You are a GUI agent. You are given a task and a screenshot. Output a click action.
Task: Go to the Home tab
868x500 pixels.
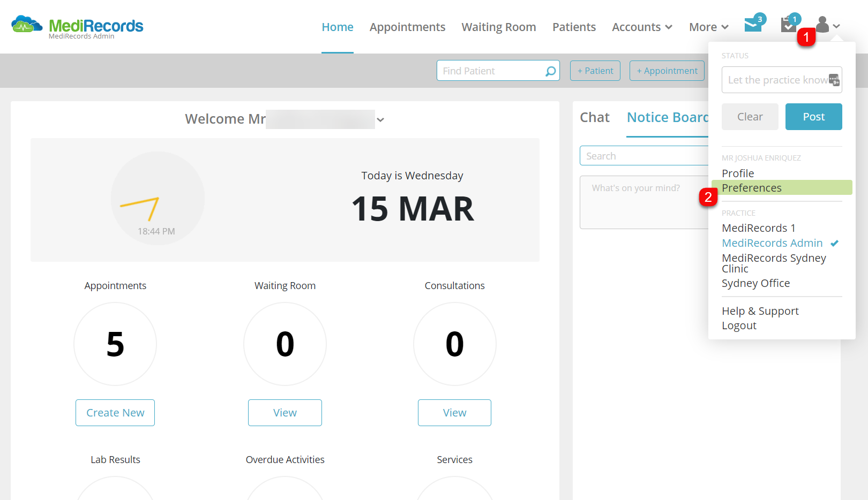[x=338, y=27]
